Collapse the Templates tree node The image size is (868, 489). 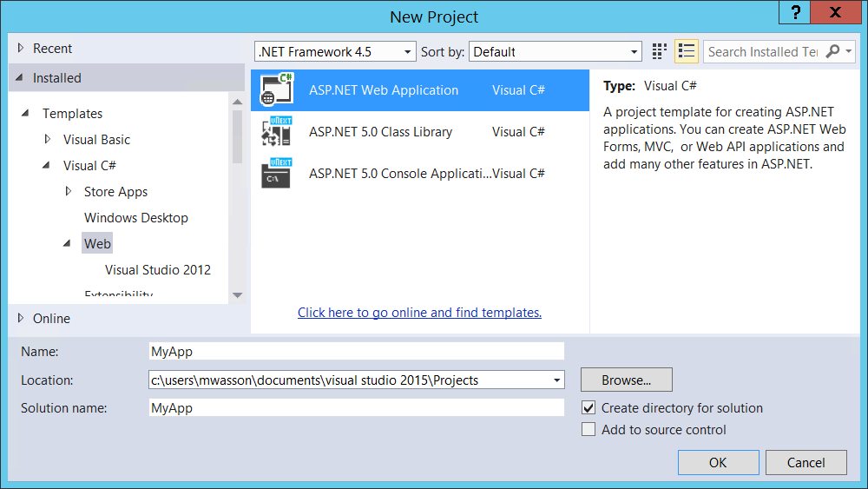[25, 113]
